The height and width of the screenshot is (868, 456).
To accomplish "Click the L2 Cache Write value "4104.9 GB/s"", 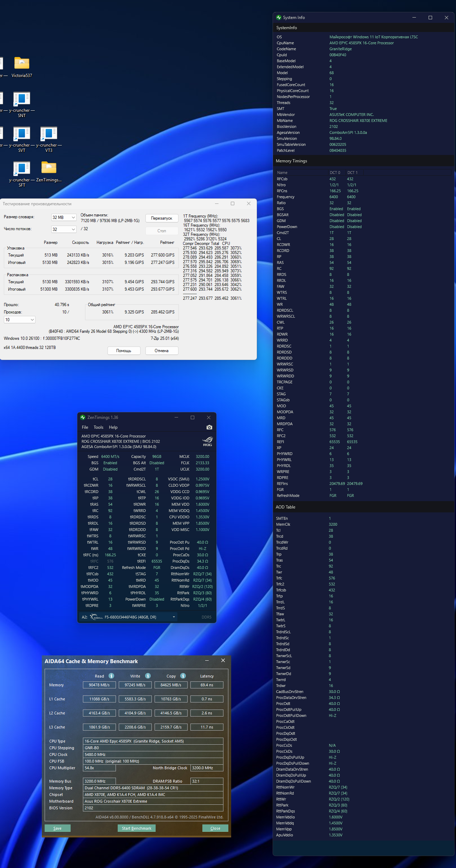I will (135, 713).
